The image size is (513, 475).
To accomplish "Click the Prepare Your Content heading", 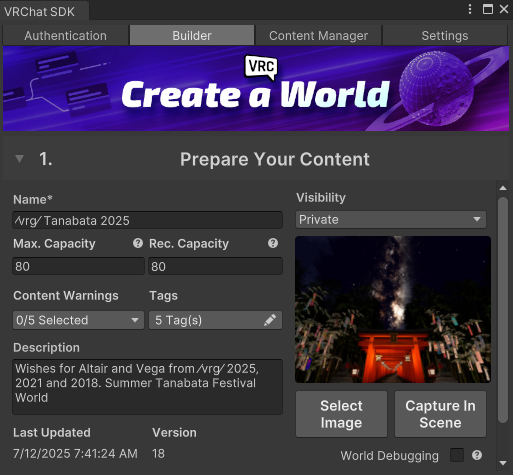I will click(x=275, y=159).
